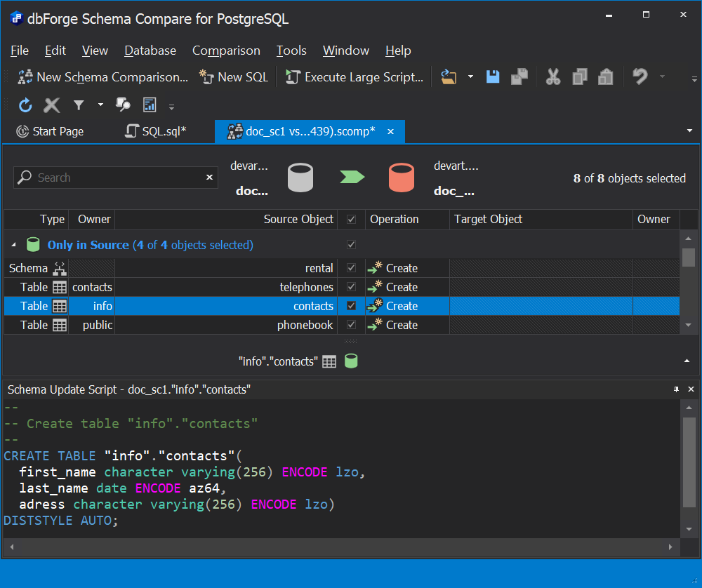Open the active documents list dropdown
The height and width of the screenshot is (588, 702).
coord(689,131)
